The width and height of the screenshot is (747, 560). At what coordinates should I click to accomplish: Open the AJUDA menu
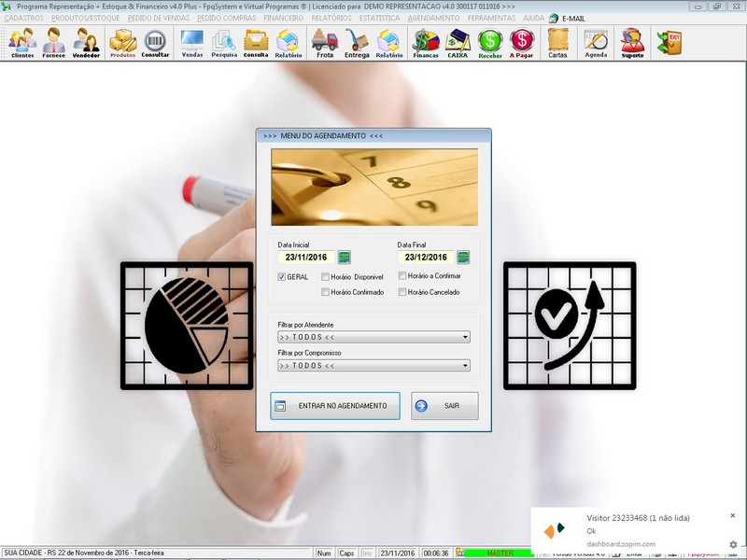[533, 18]
